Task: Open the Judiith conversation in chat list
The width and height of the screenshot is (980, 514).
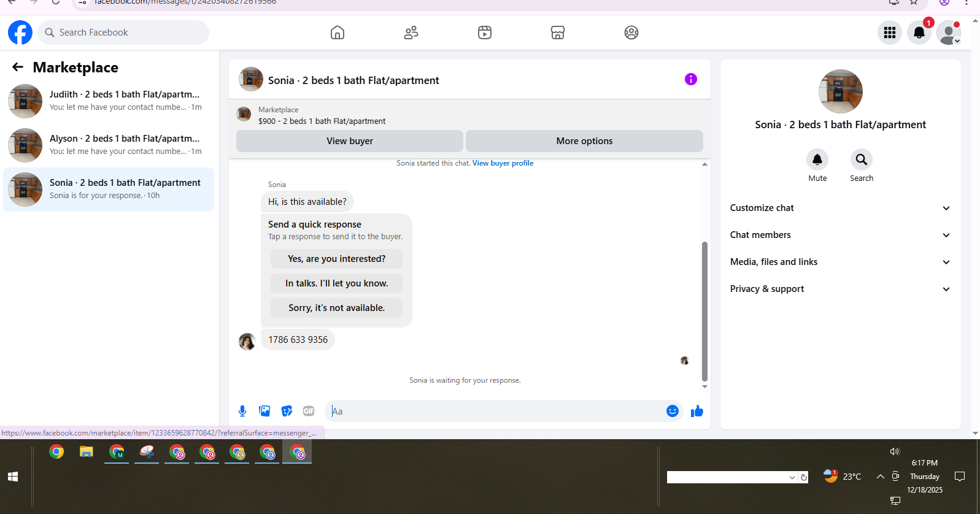Action: pyautogui.click(x=109, y=101)
